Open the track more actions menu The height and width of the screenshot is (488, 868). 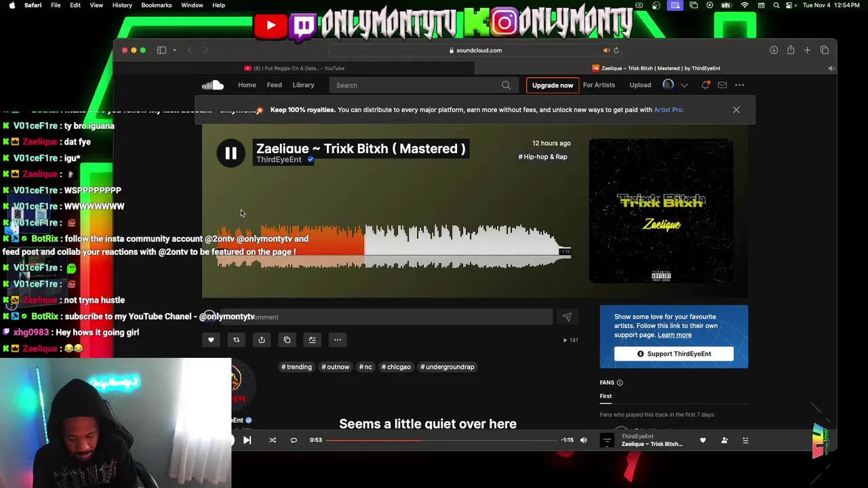point(337,340)
